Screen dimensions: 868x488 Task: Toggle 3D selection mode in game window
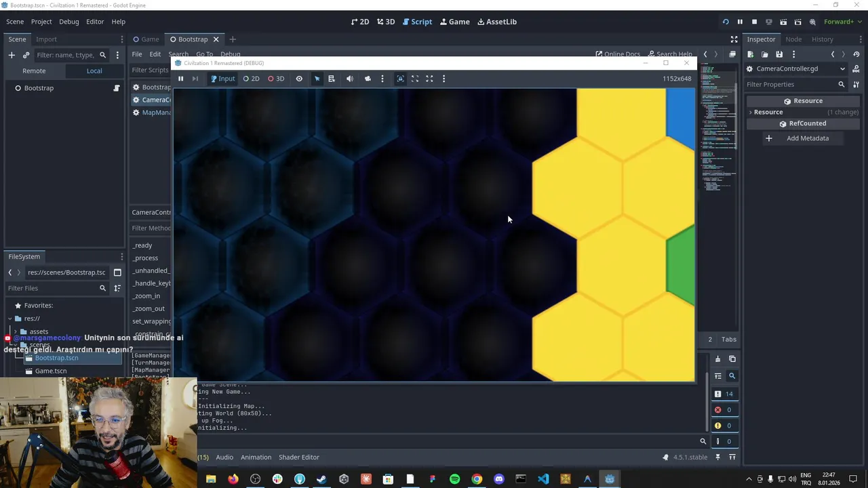click(x=276, y=79)
